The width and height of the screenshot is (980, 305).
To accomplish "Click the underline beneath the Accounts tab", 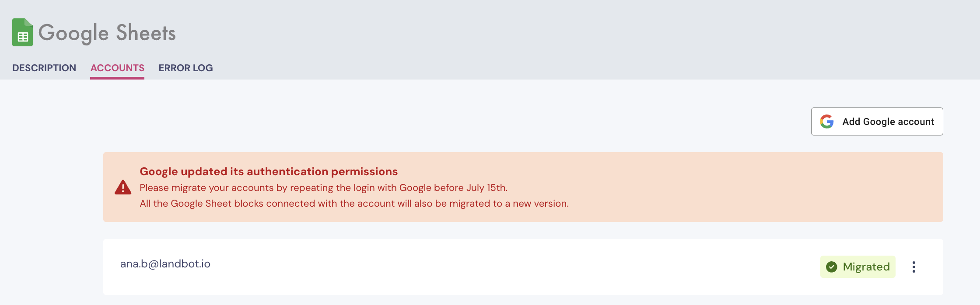I will pos(117,78).
